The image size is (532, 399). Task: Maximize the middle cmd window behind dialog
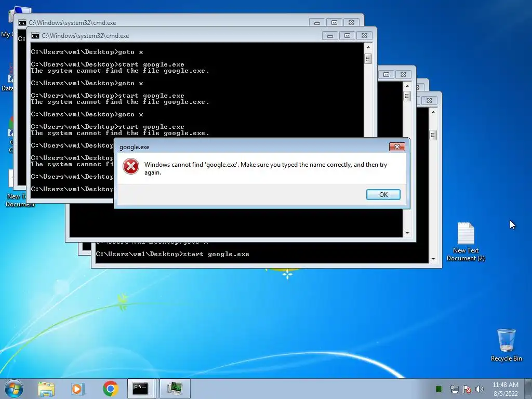click(386, 74)
